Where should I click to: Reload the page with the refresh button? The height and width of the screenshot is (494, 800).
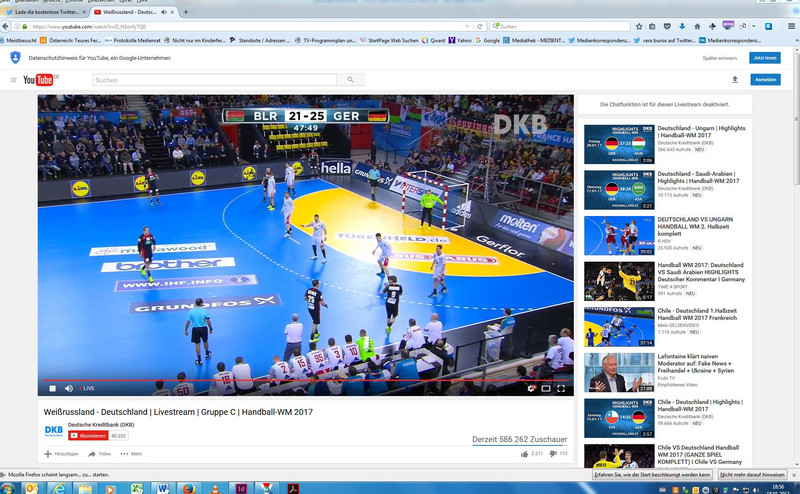coord(480,27)
